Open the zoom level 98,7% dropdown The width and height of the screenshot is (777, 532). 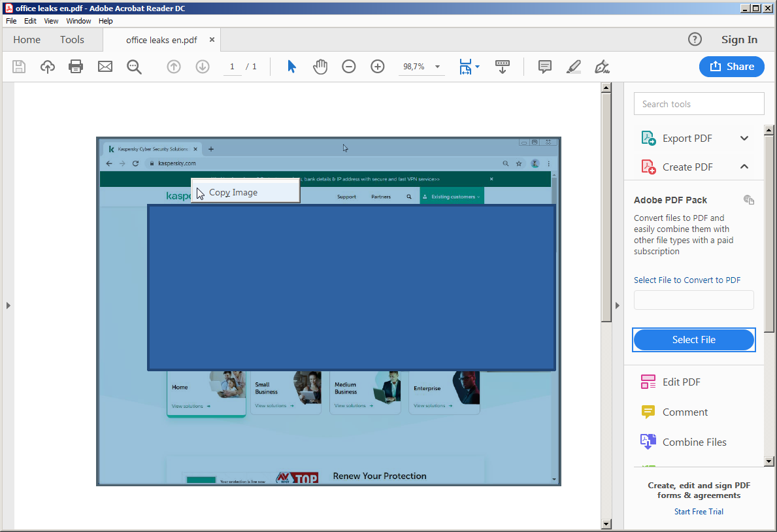coord(437,67)
